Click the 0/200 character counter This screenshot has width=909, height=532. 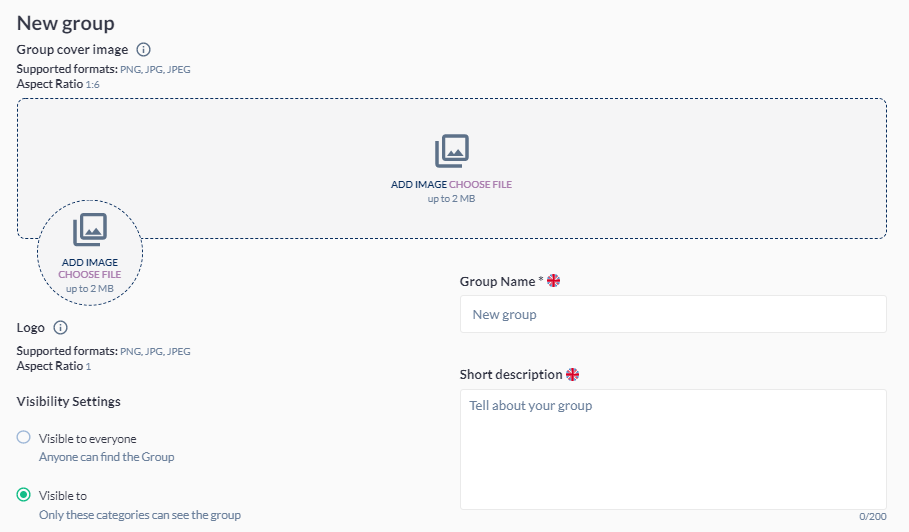click(872, 517)
